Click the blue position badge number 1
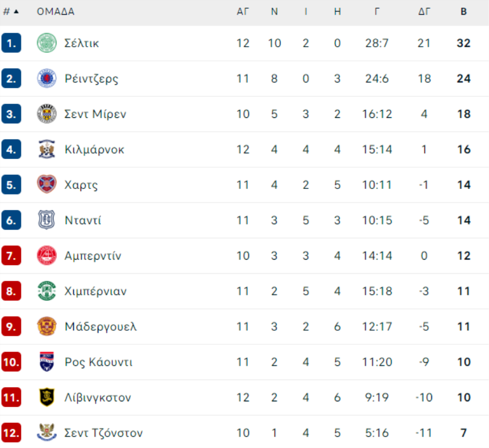This screenshot has height=448, width=489. [x=11, y=43]
